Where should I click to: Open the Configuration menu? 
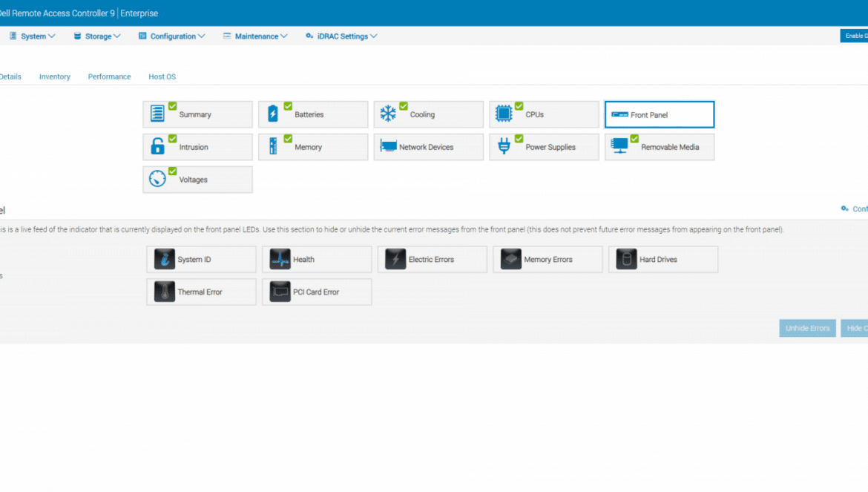click(x=172, y=36)
